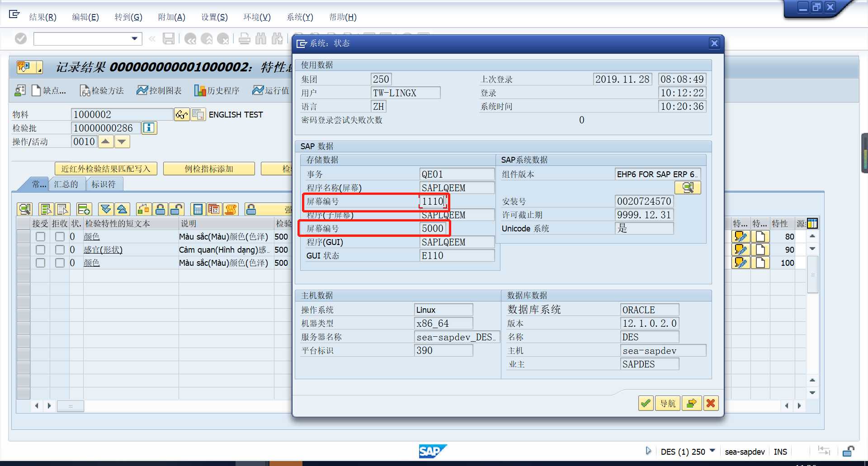
Task: Click the Exit up-arrow round icon
Action: [207, 39]
